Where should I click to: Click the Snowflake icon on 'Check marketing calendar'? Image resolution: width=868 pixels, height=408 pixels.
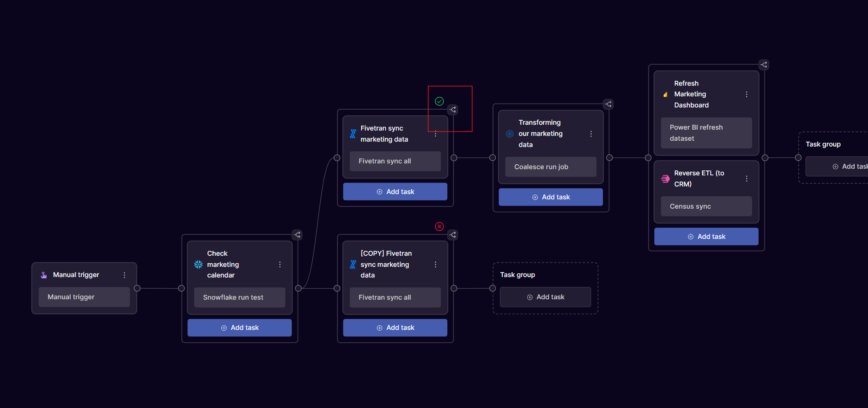pos(199,264)
